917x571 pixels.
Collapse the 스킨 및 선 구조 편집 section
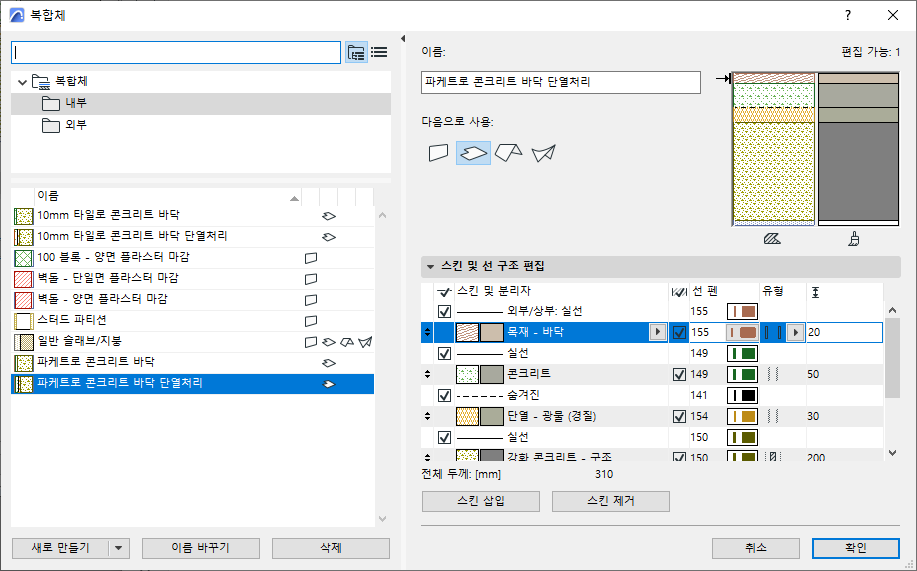click(430, 267)
